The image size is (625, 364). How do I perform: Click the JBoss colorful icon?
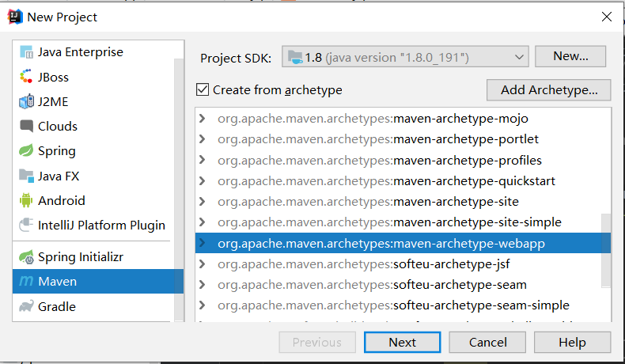click(x=26, y=77)
